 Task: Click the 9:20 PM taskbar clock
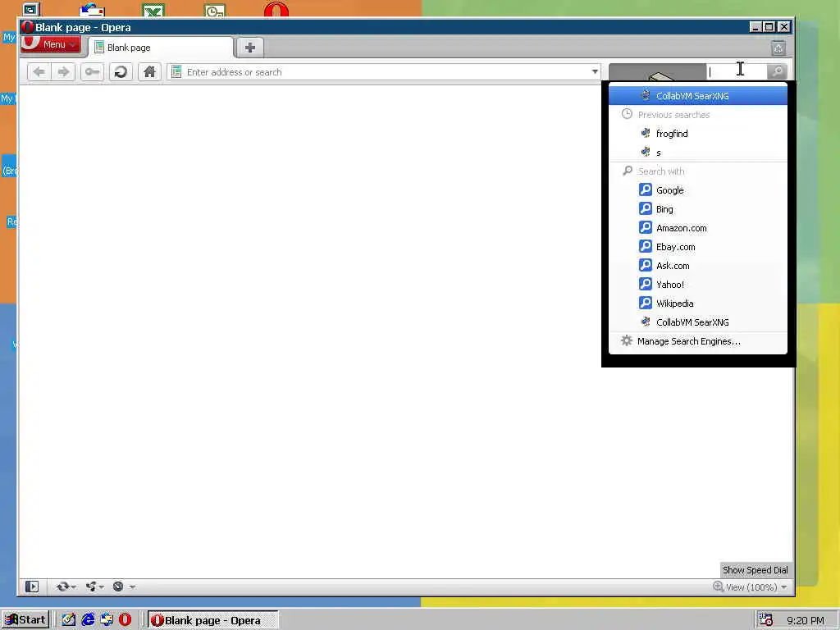806,620
